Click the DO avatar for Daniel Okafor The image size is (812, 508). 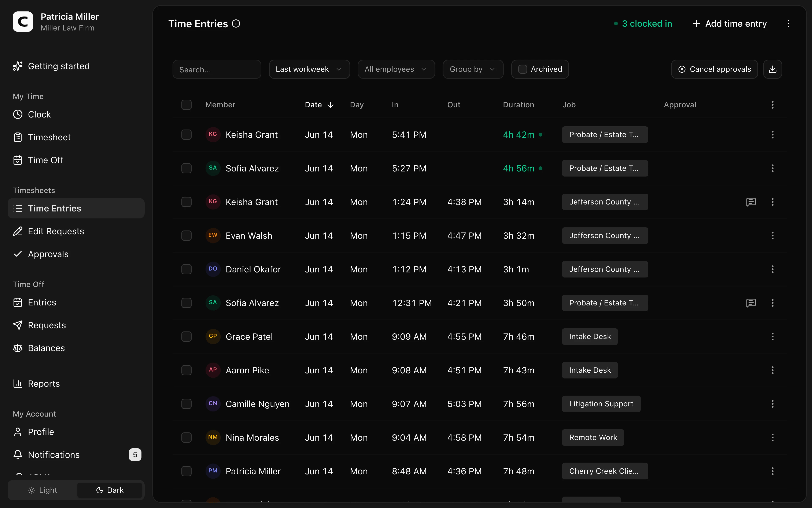(213, 269)
